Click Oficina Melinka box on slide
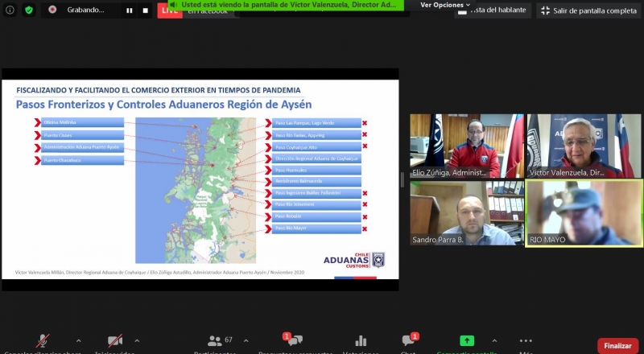Viewport: 644px width, 354px height. point(83,122)
